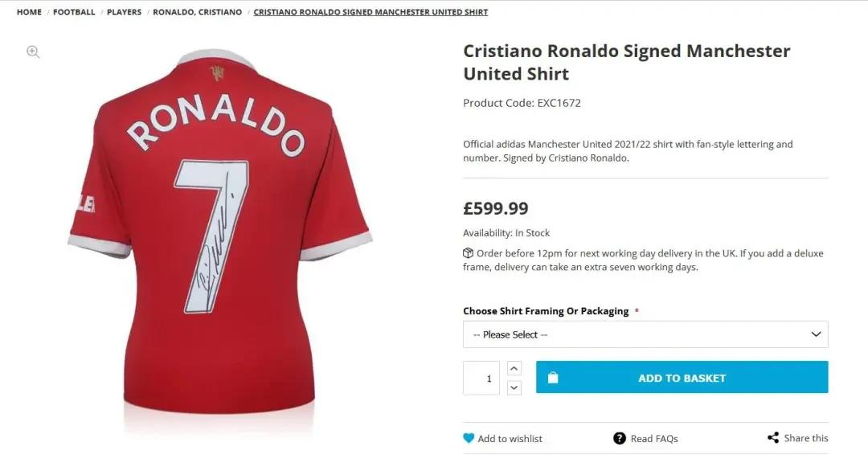Viewport: 868px width, 455px height.
Task: Click the share icon beside Share this
Action: coord(773,437)
